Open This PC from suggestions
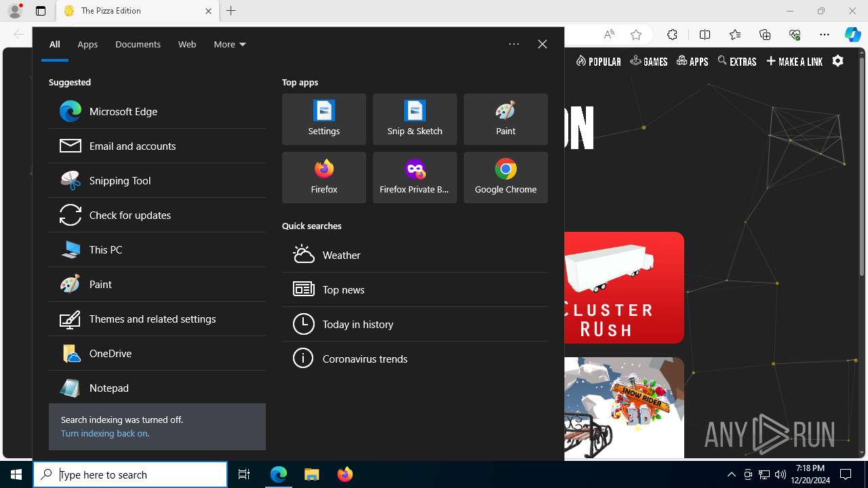Image resolution: width=868 pixels, height=488 pixels. 157,249
